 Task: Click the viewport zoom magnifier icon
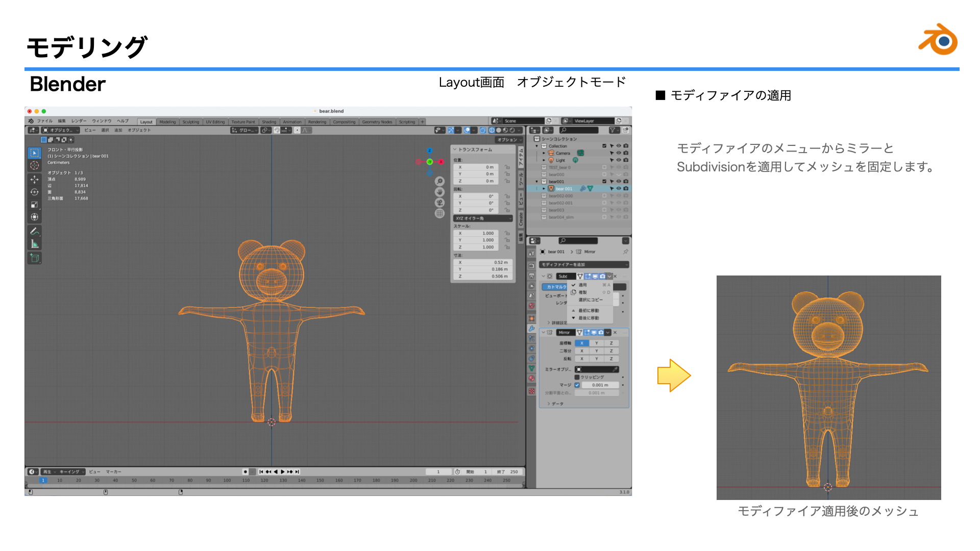[x=439, y=182]
